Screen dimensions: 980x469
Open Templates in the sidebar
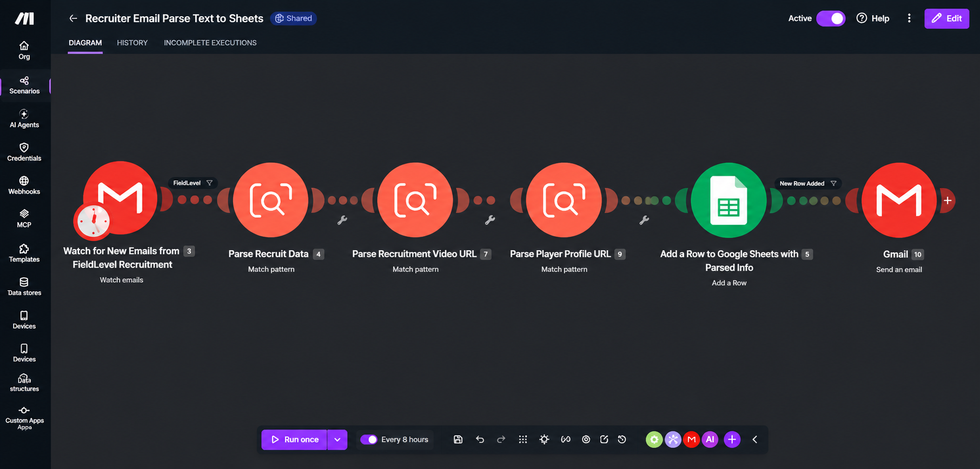(x=24, y=253)
